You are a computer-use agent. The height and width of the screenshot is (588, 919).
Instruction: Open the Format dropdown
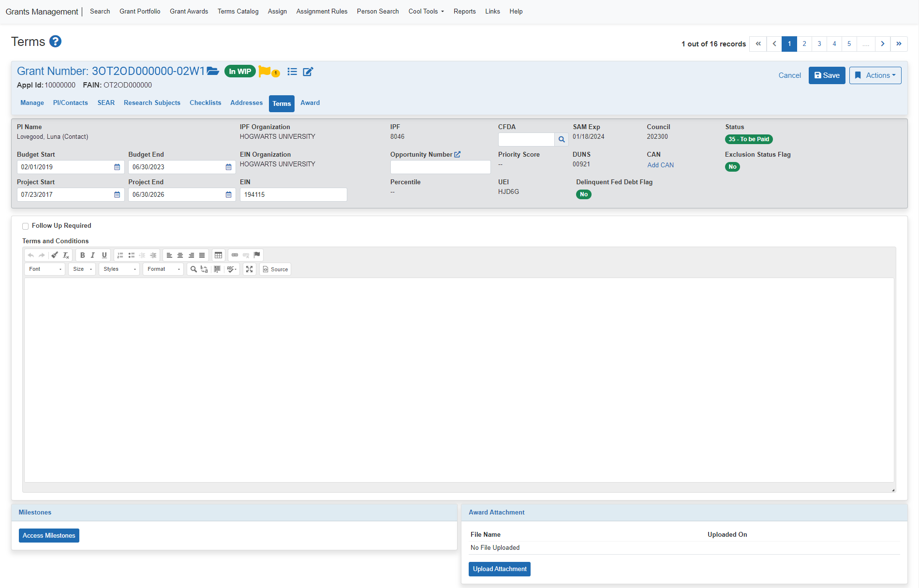[163, 269]
